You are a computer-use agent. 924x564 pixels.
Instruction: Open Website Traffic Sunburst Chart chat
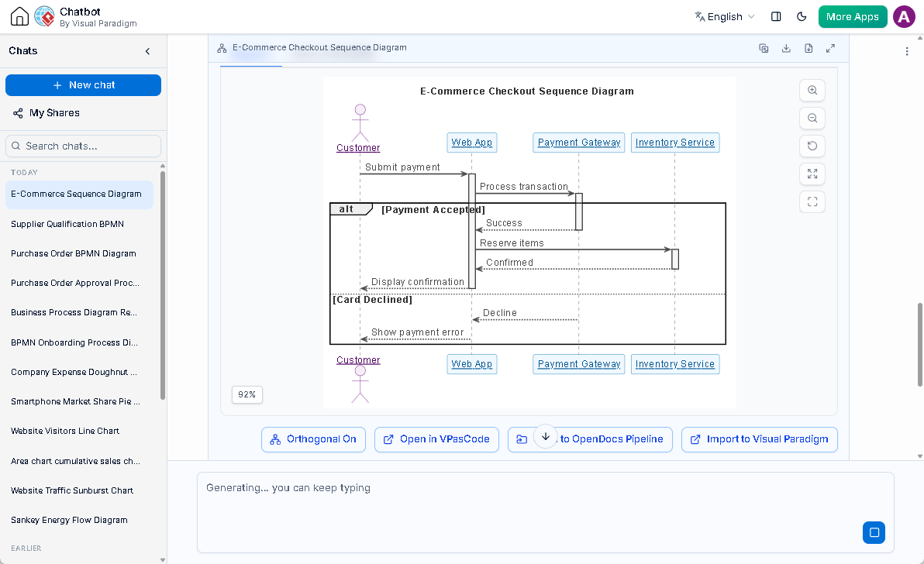79,490
